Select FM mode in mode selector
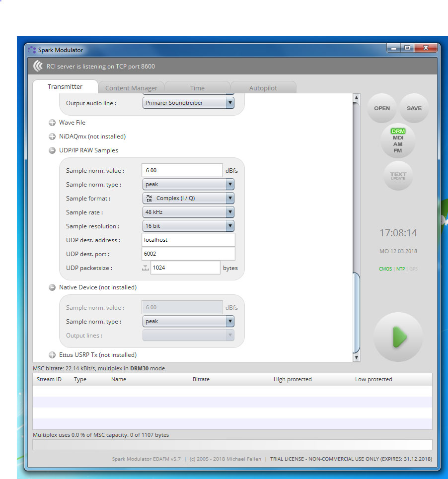The image size is (448, 479). click(x=398, y=150)
